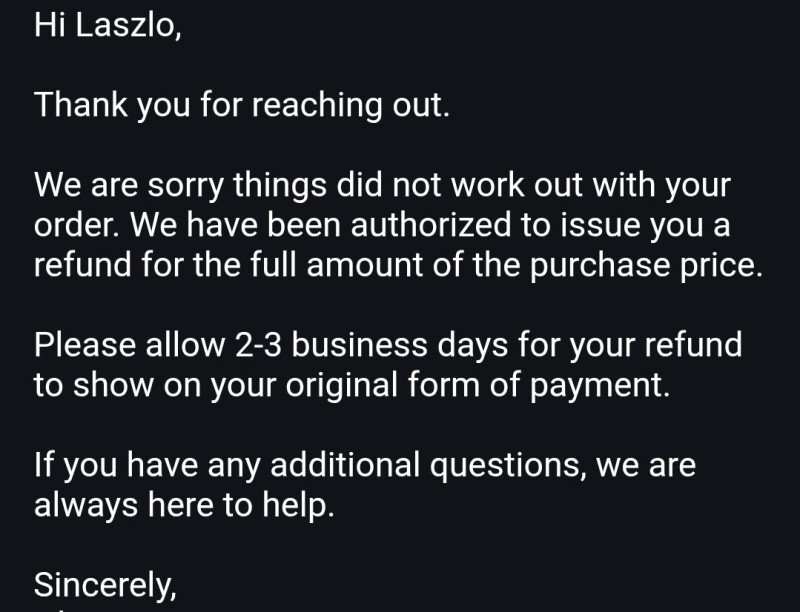Click the words "always here to help."
Image resolution: width=800 pixels, height=612 pixels.
click(183, 506)
